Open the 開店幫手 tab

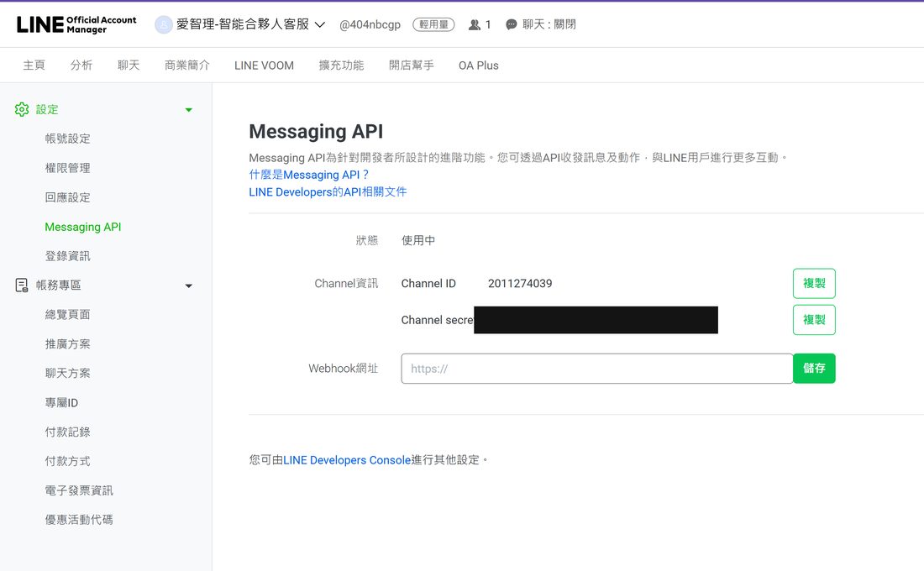[x=412, y=65]
